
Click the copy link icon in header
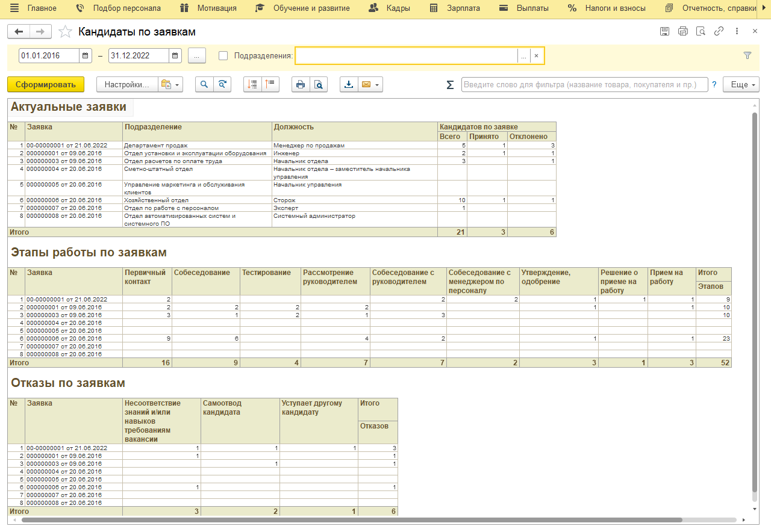(719, 31)
